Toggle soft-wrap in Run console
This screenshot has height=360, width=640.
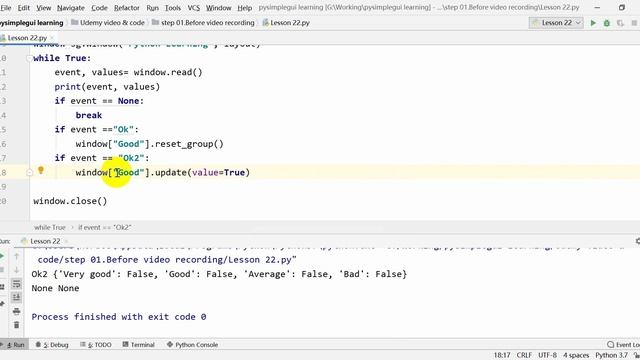click(16, 284)
